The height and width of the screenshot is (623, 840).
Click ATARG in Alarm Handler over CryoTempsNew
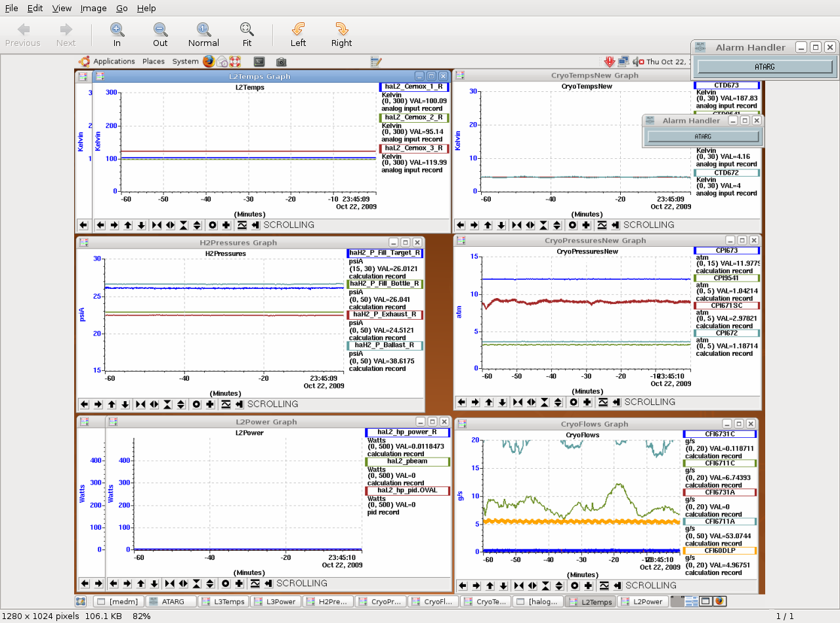pos(703,137)
